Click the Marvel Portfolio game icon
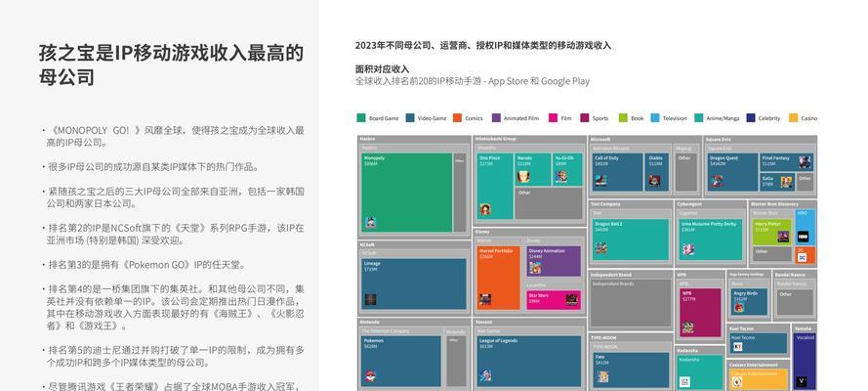Image resolution: width=868 pixels, height=391 pixels. point(485,300)
